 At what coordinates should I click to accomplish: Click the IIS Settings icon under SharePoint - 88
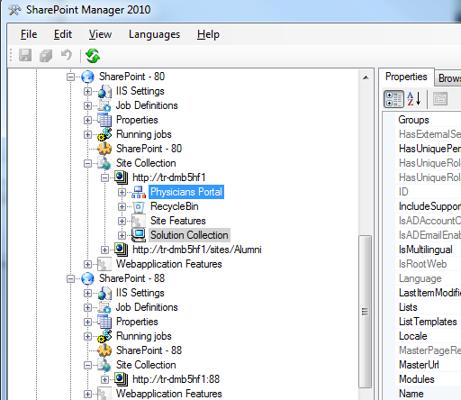point(105,293)
